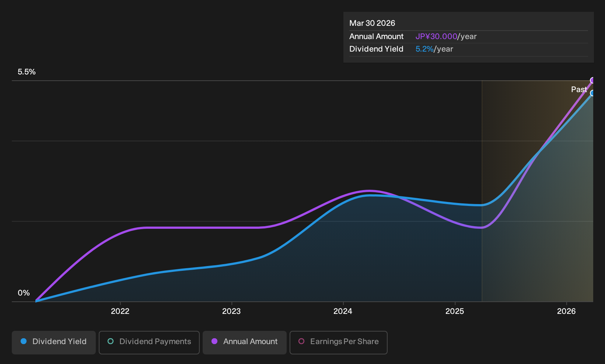
Task: Click the purple Annual Amount legend dot
Action: point(214,342)
